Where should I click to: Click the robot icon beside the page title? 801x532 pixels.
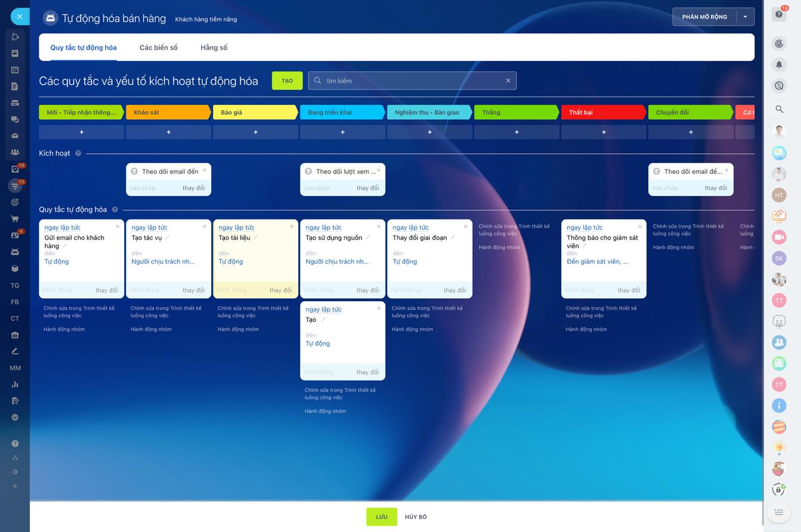click(x=50, y=18)
